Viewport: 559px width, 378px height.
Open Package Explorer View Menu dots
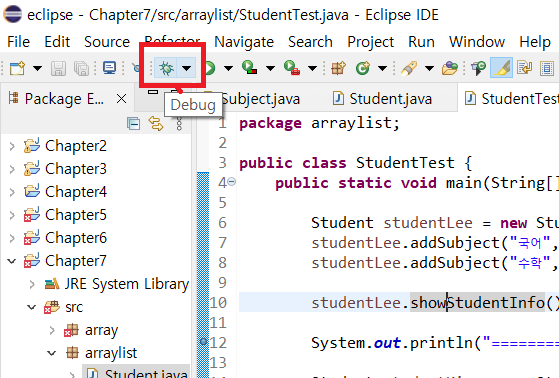[x=179, y=124]
